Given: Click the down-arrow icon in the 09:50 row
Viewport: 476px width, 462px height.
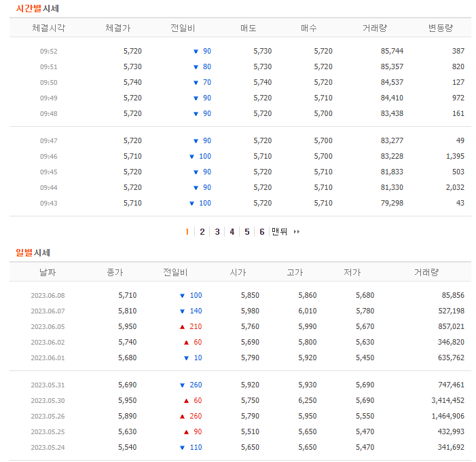Looking at the screenshot, I should [196, 83].
